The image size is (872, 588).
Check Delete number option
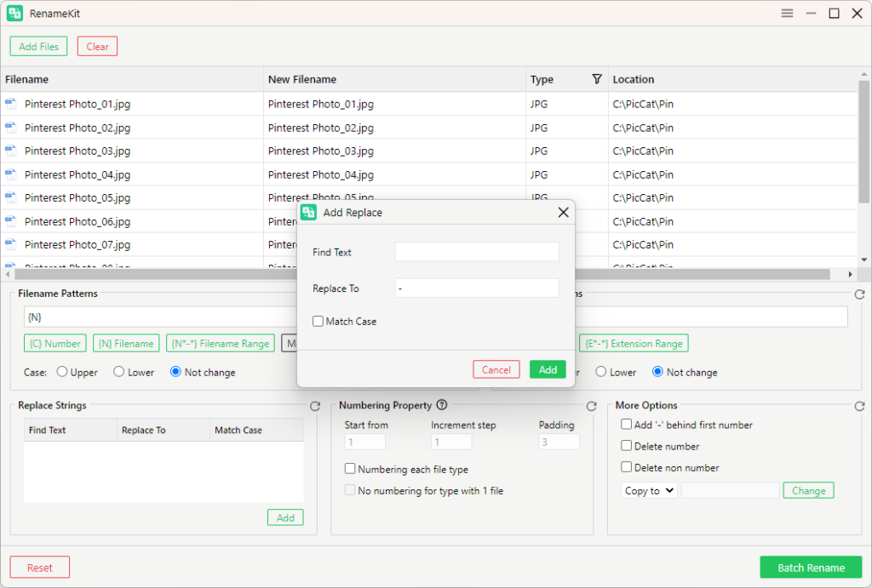point(626,446)
